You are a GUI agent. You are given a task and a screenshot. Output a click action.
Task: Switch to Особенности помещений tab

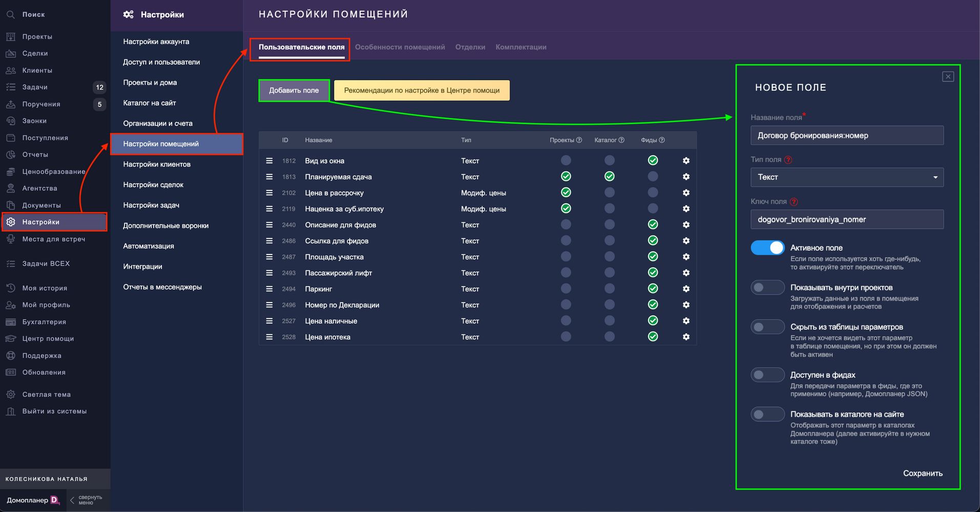(x=400, y=47)
